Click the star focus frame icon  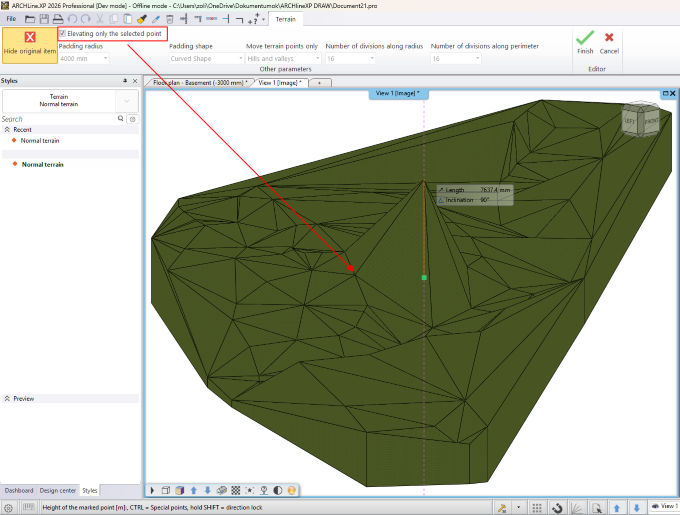[x=250, y=490]
